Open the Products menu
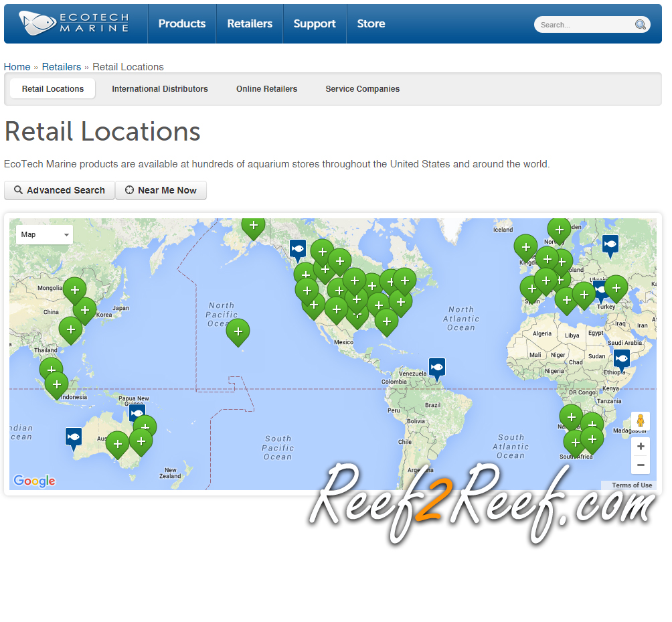The image size is (672, 622). coord(181,23)
